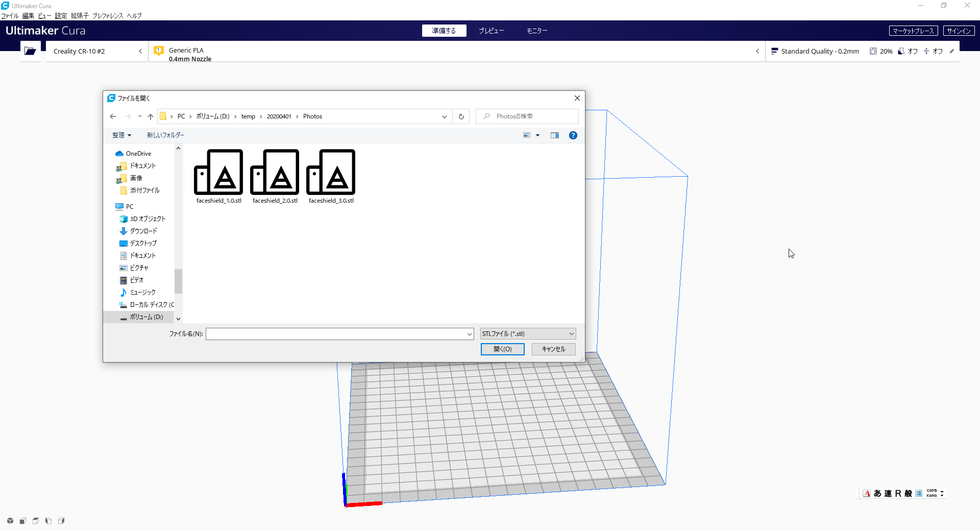Screen dimensions: 980x531
Task: Click the IME あ input mode indicator
Action: [877, 493]
